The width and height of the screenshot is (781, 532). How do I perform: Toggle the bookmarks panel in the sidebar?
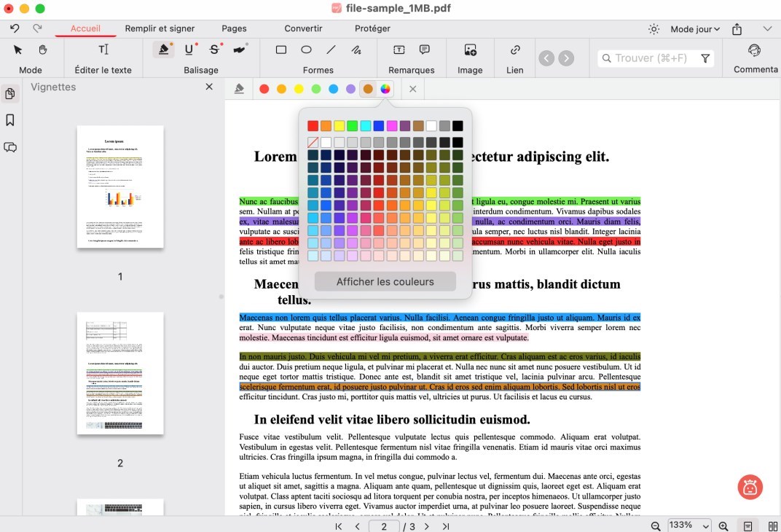(x=9, y=120)
